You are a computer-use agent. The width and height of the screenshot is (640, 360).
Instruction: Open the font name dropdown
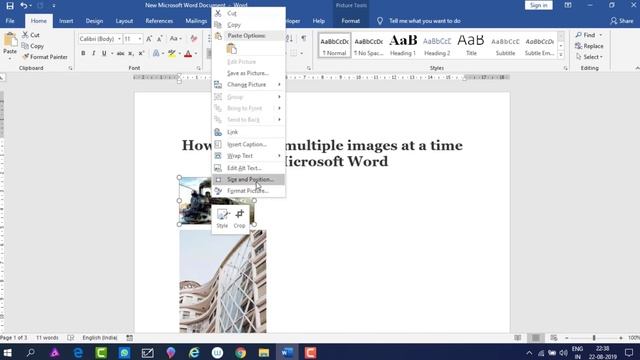point(119,39)
